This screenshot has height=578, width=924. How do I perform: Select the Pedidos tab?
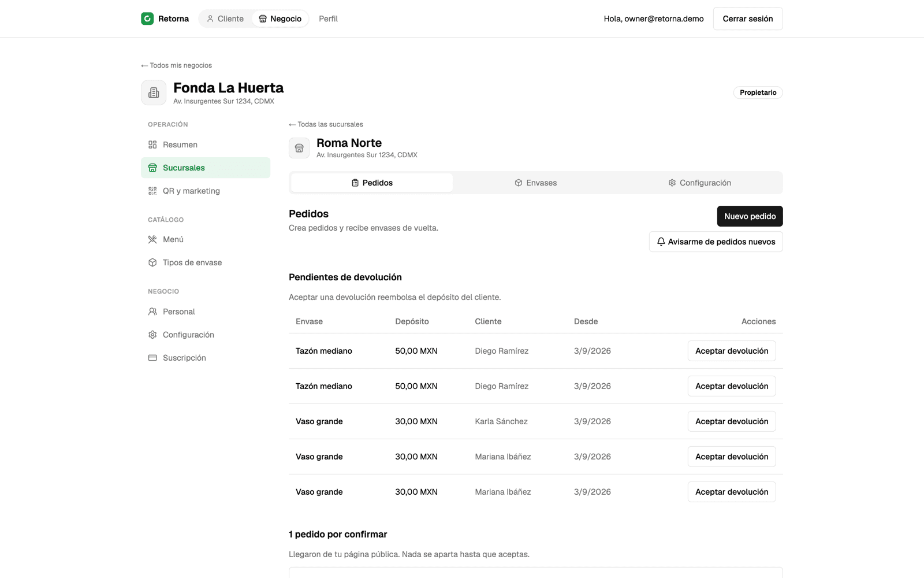372,183
